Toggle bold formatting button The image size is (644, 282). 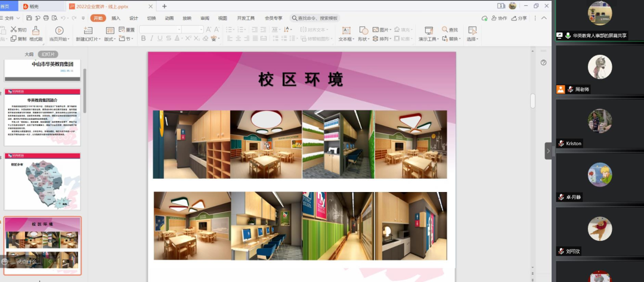coord(143,39)
